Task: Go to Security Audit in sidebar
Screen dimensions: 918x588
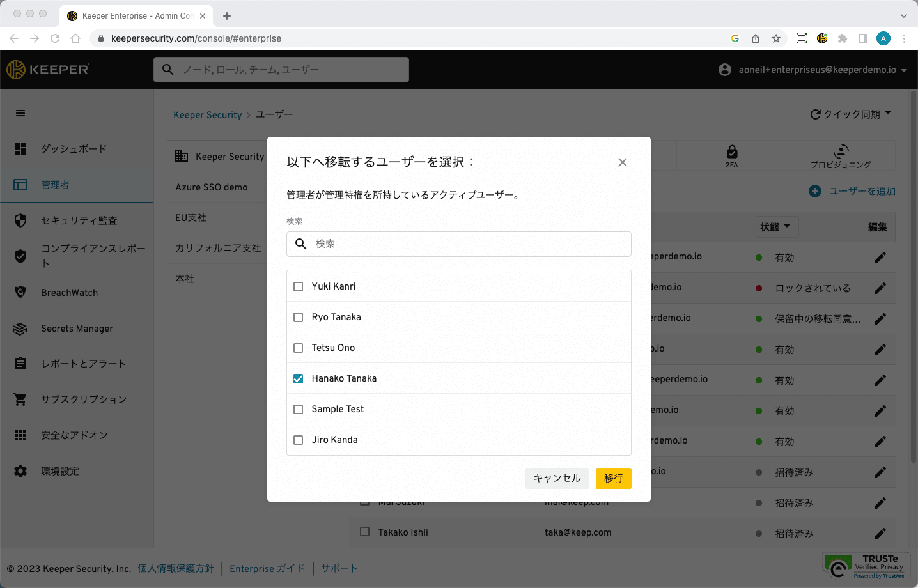Action: pos(79,220)
